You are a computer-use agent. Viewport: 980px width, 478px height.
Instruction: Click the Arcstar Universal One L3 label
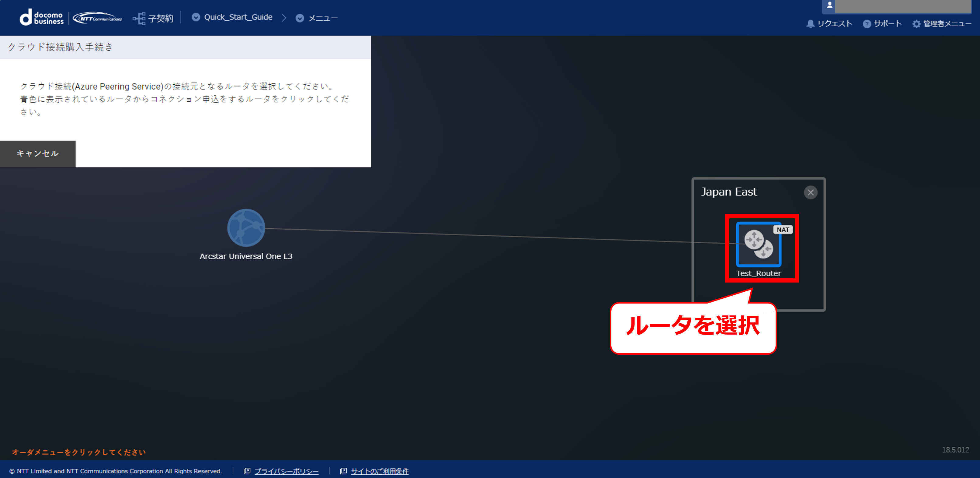coord(246,256)
